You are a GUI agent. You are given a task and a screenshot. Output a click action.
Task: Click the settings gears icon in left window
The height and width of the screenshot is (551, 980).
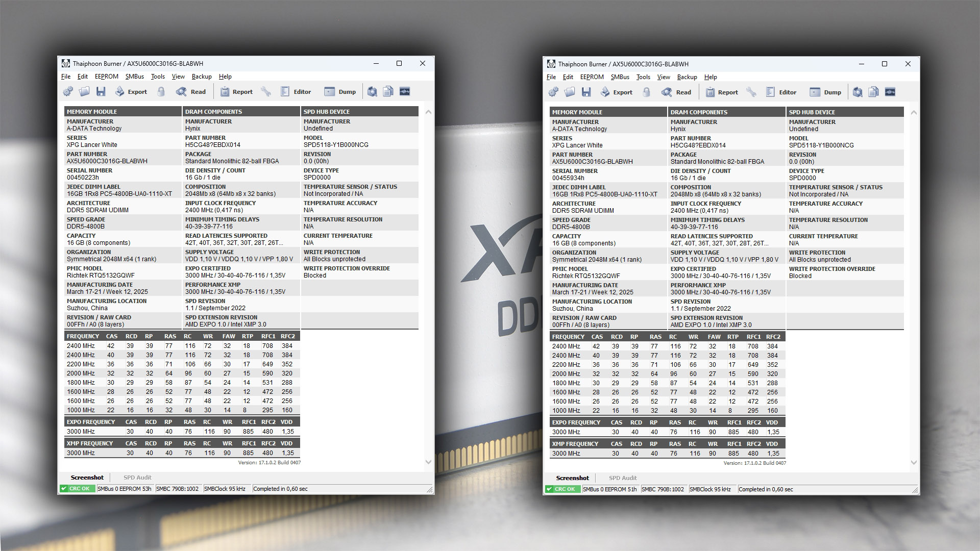[68, 92]
